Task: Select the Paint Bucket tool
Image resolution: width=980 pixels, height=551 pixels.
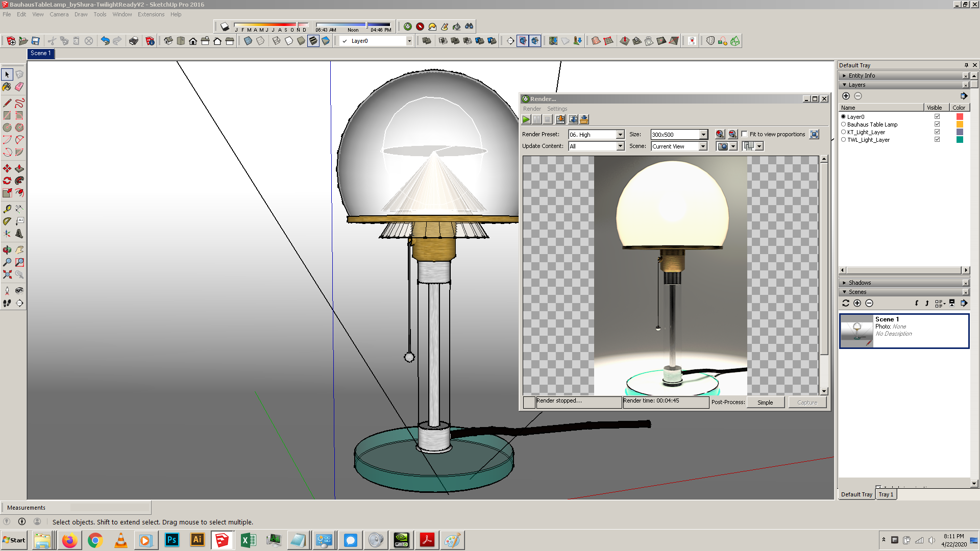Action: [7, 87]
